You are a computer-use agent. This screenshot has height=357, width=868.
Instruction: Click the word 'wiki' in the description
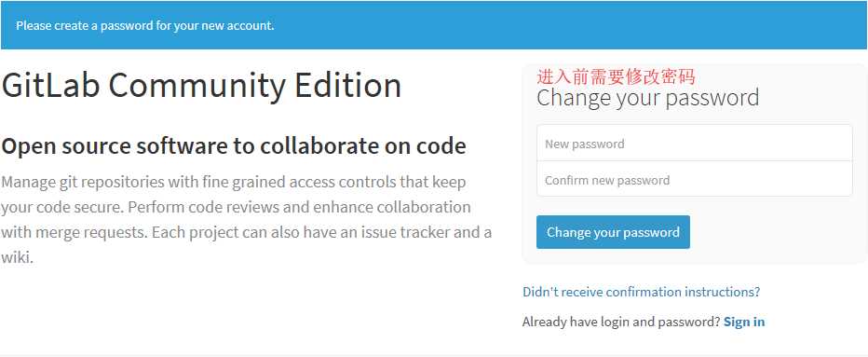coord(15,257)
